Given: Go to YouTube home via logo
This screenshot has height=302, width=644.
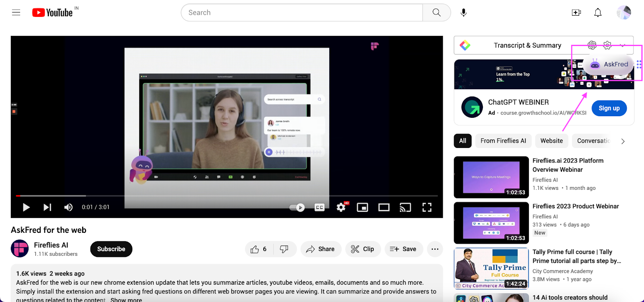Looking at the screenshot, I should coord(53,12).
